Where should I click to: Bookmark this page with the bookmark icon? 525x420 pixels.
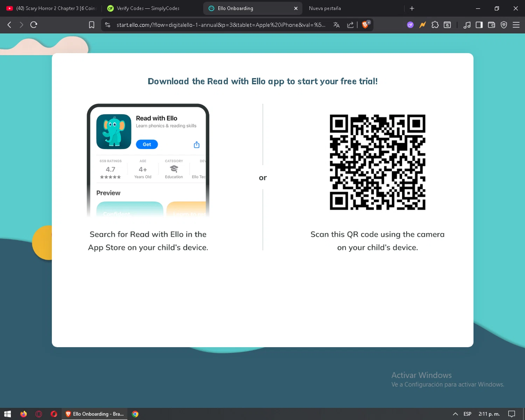92,25
